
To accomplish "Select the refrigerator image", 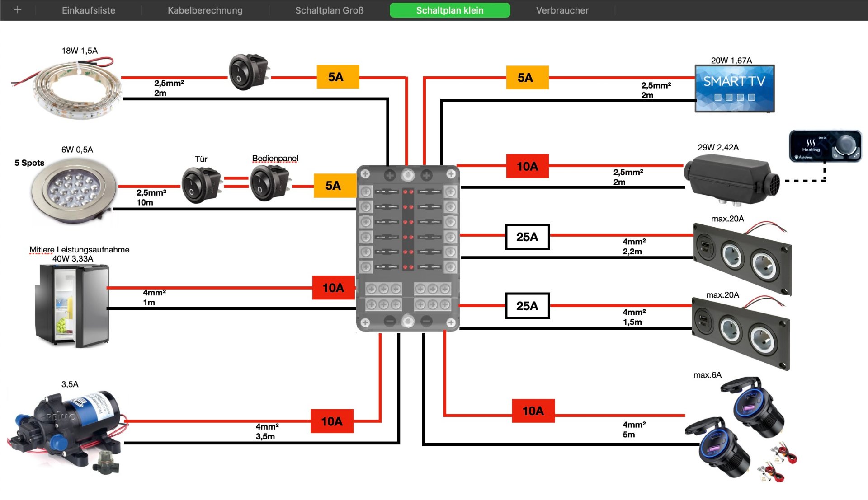I will point(72,306).
